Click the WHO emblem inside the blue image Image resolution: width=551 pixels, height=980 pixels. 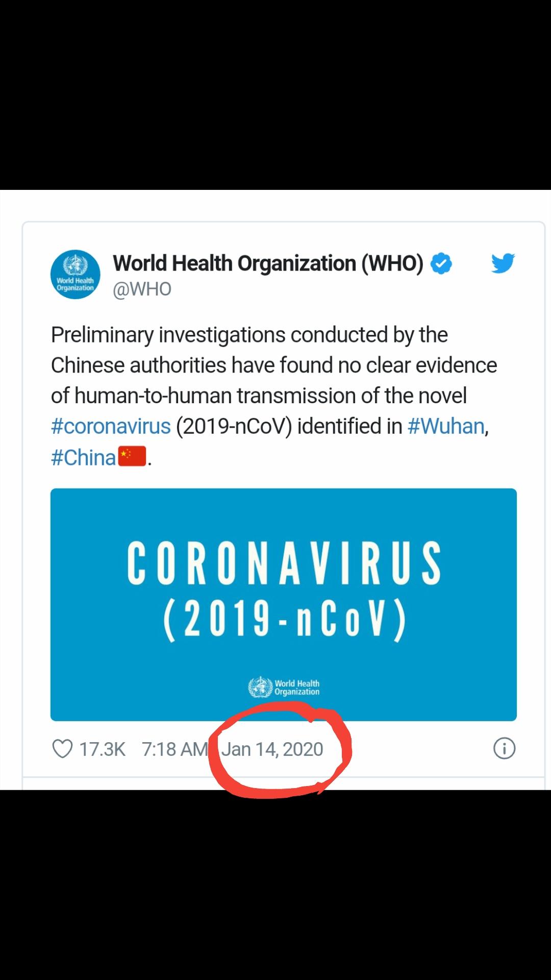click(260, 687)
